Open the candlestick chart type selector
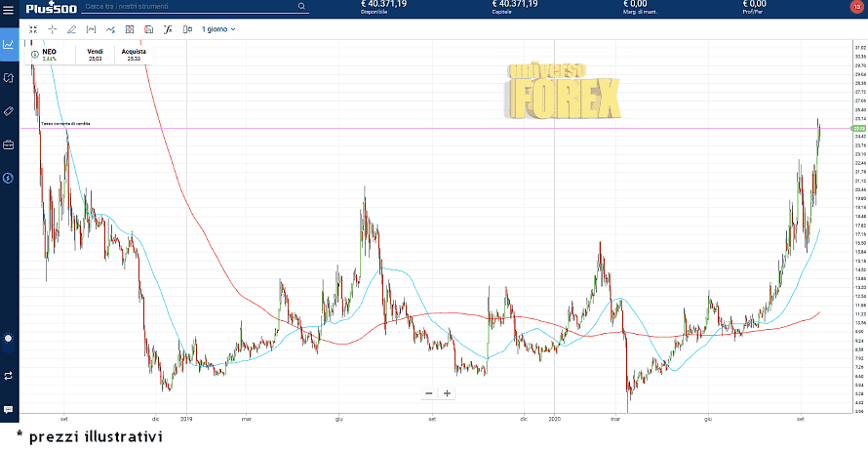868x451 pixels. (x=186, y=29)
